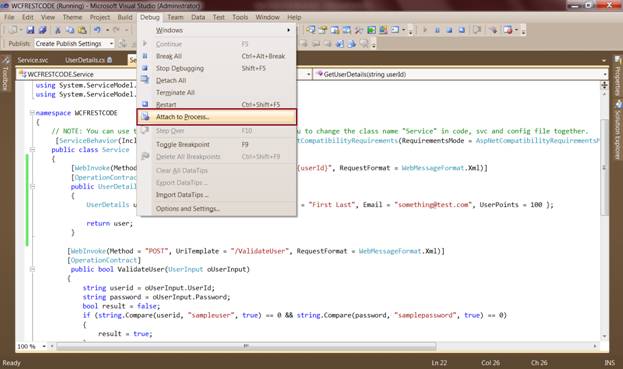Click the Undo arrow icon
The image size is (623, 369).
click(x=97, y=30)
